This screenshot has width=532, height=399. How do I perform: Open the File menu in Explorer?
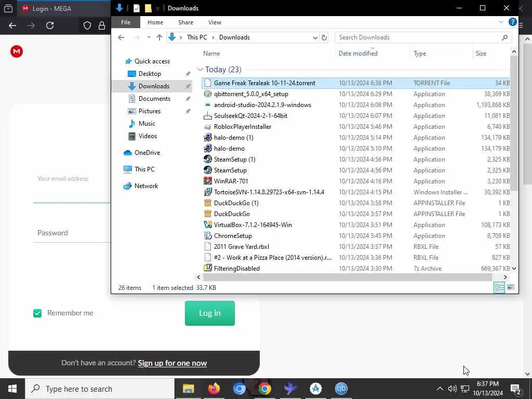[x=126, y=22]
